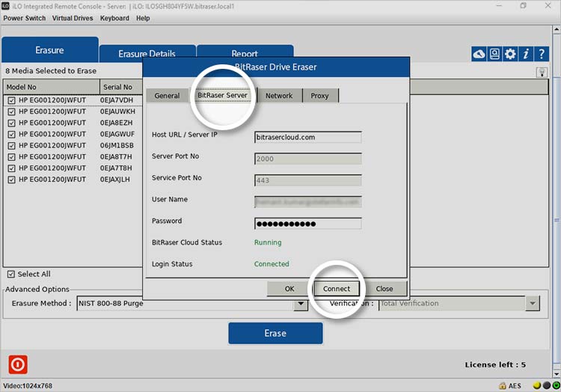Uncheck drive with serial 0EJAUWKH

coord(11,111)
